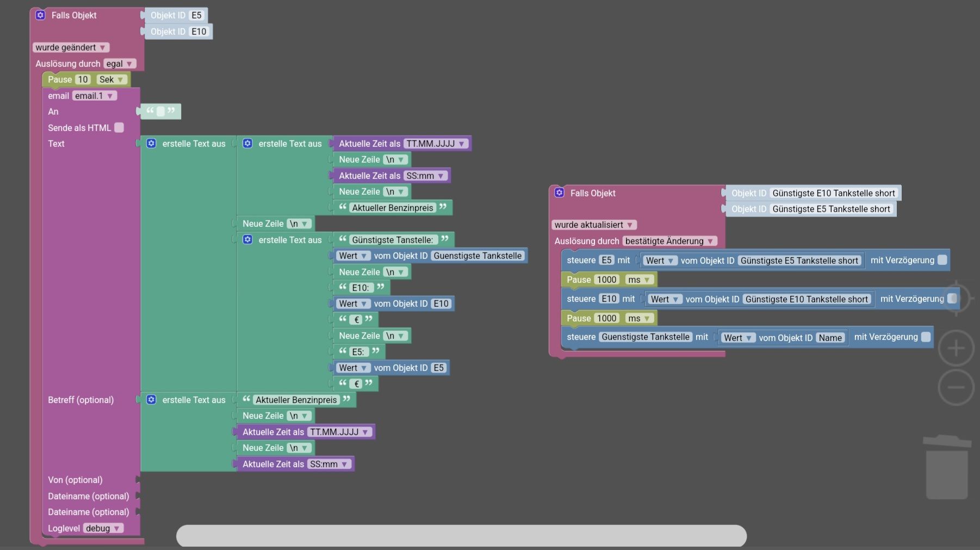980x550 pixels.
Task: Select the email block by its email label
Action: (x=58, y=96)
